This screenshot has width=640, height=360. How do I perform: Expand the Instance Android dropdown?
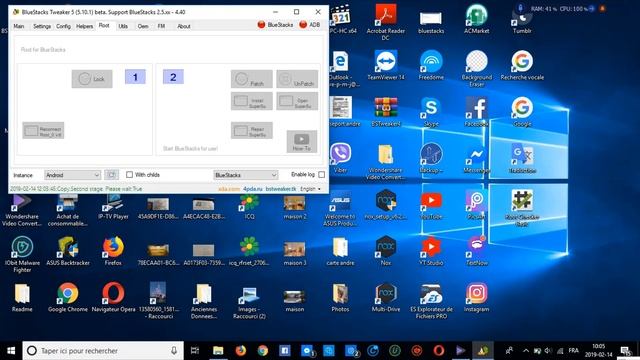click(72, 175)
